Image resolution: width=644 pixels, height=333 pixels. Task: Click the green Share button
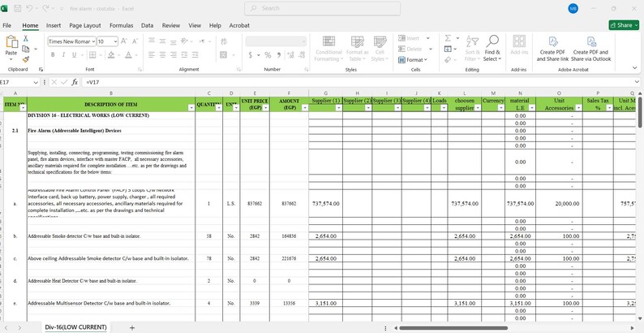(x=624, y=25)
